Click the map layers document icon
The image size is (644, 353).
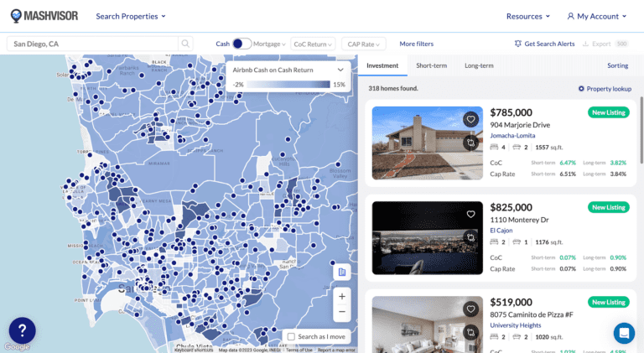point(341,272)
